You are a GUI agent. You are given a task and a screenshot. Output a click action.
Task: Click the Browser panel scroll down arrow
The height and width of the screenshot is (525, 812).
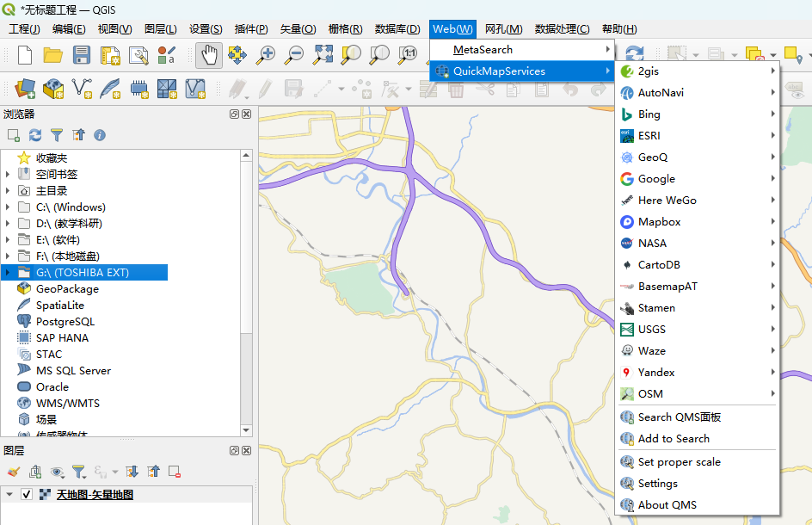coord(247,430)
